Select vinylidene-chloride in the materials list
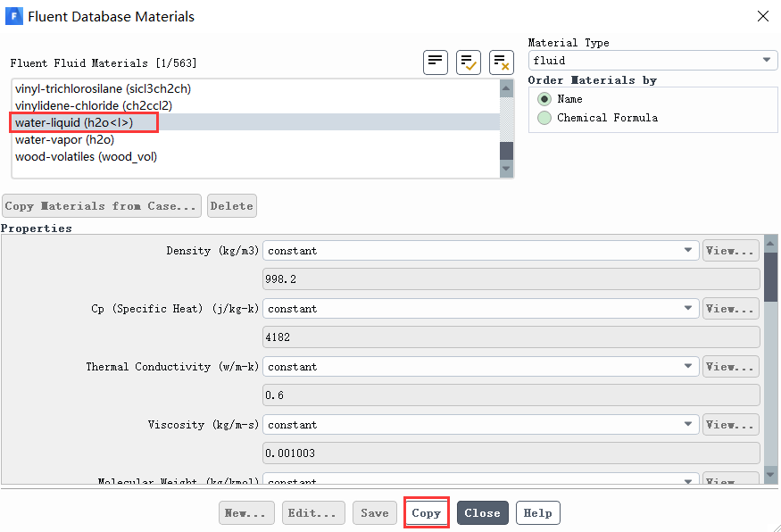The width and height of the screenshot is (781, 532). pyautogui.click(x=255, y=105)
